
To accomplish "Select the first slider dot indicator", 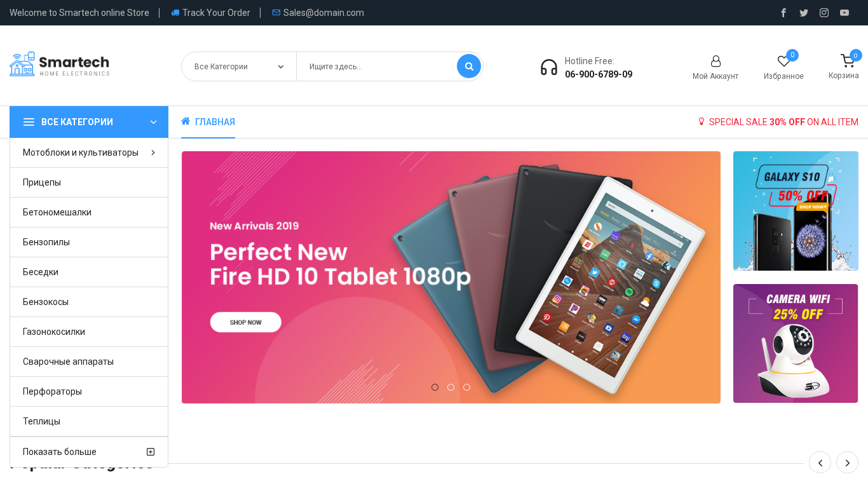I will tap(435, 387).
